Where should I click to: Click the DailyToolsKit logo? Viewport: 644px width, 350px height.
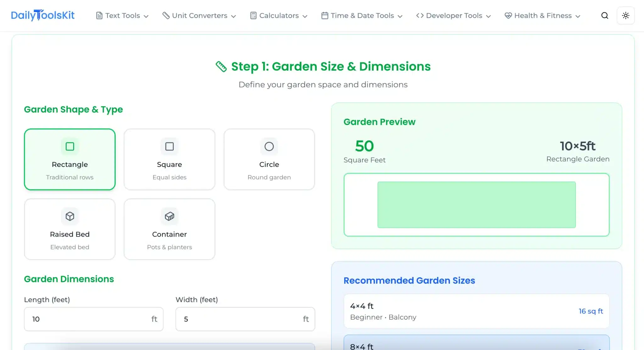click(43, 15)
